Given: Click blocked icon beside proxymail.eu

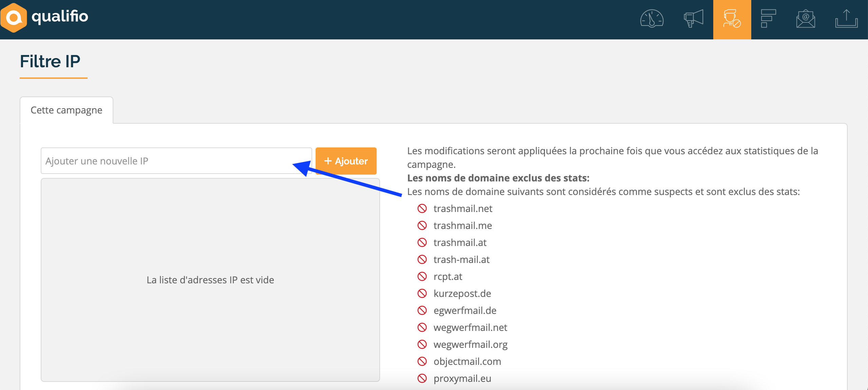Looking at the screenshot, I should [422, 378].
